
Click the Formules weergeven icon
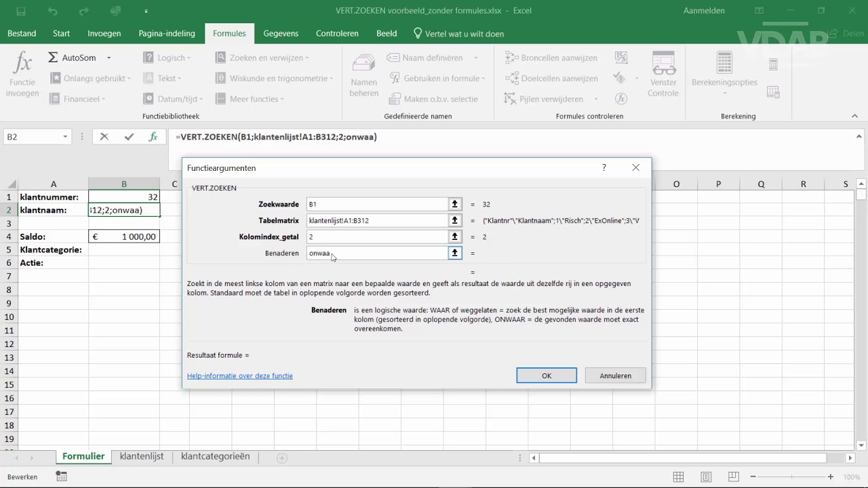[x=620, y=58]
